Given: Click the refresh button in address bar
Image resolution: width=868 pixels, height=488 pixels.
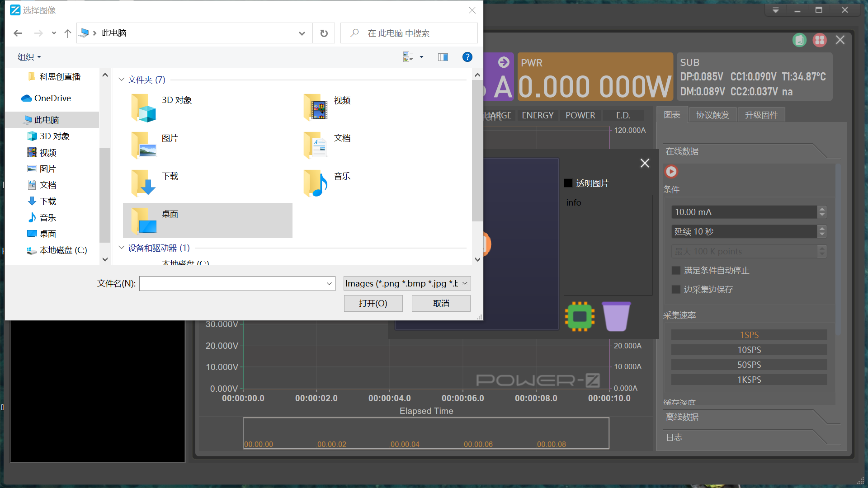Looking at the screenshot, I should 324,33.
